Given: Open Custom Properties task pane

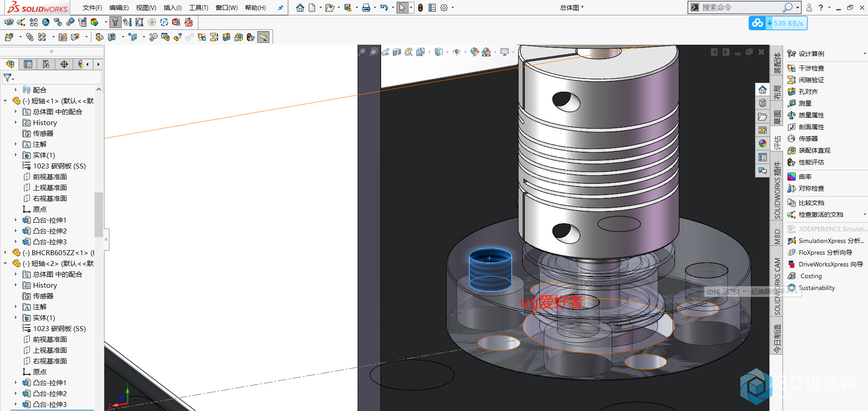Looking at the screenshot, I should [763, 157].
